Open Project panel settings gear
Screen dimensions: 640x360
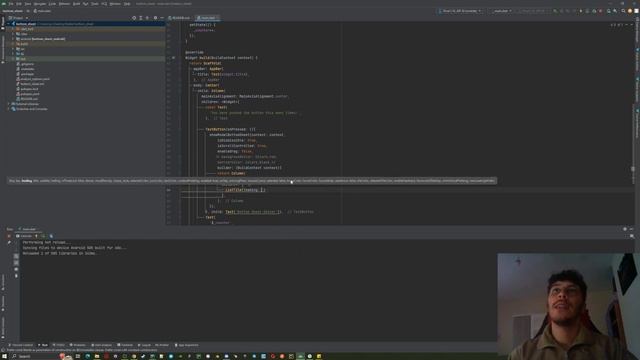click(155, 18)
